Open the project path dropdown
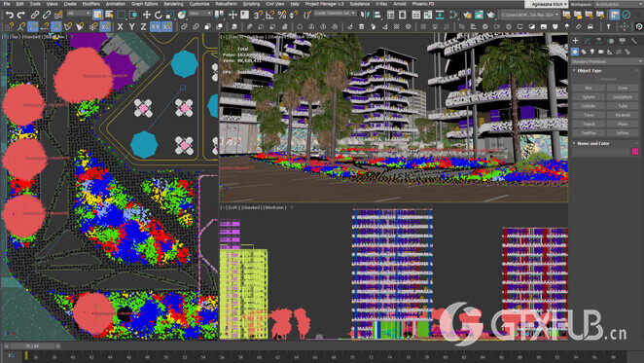This screenshot has width=644, height=363. tap(530, 15)
